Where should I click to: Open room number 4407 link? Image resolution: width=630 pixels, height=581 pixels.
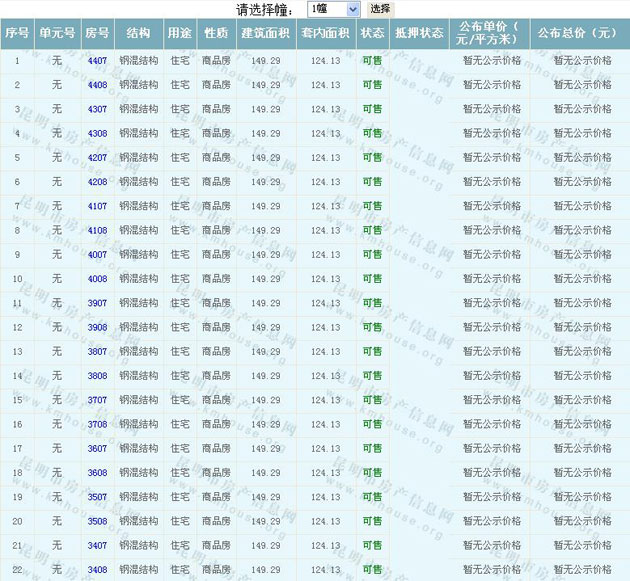coord(97,61)
